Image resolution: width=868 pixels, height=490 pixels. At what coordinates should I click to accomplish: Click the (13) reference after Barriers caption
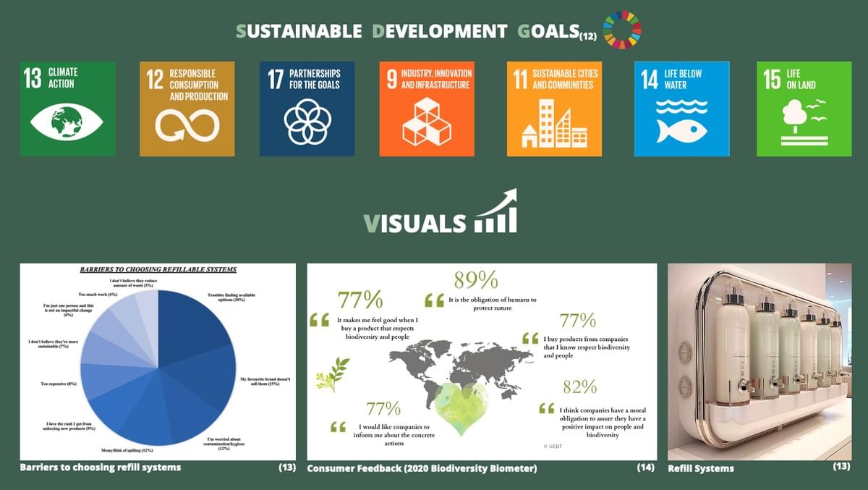click(x=287, y=468)
